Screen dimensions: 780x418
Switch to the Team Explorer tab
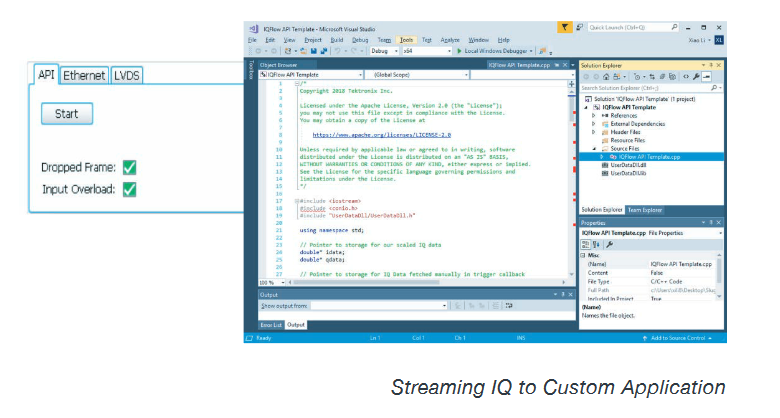645,210
